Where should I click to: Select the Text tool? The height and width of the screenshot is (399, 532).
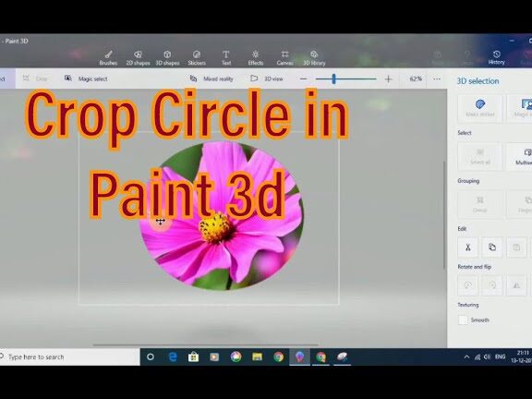click(226, 57)
